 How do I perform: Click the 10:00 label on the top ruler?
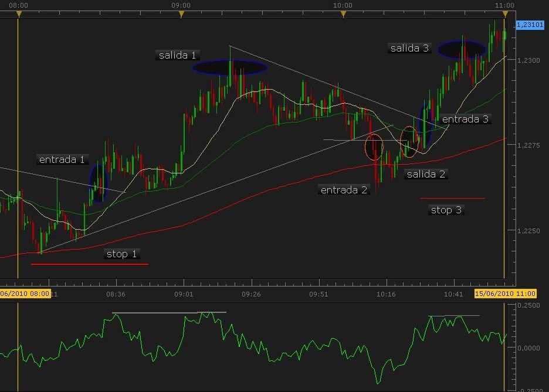(343, 5)
